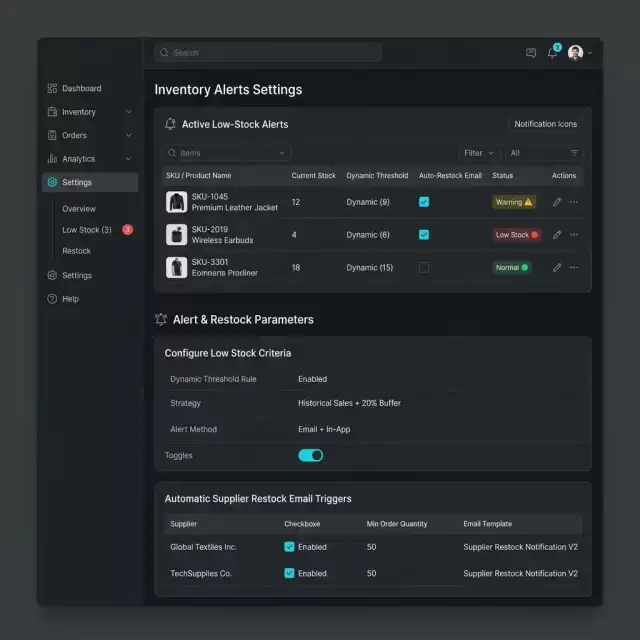Edit SKU-2019 with the pencil icon
Screen dimensions: 640x640
pos(557,235)
